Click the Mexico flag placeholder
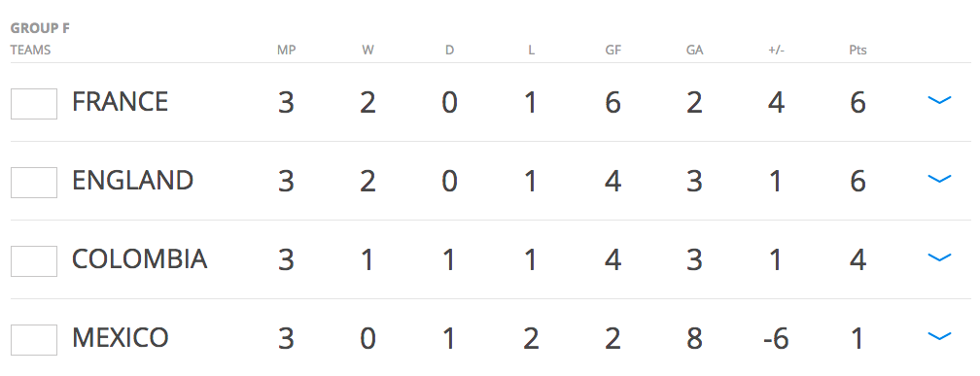 pyautogui.click(x=34, y=340)
